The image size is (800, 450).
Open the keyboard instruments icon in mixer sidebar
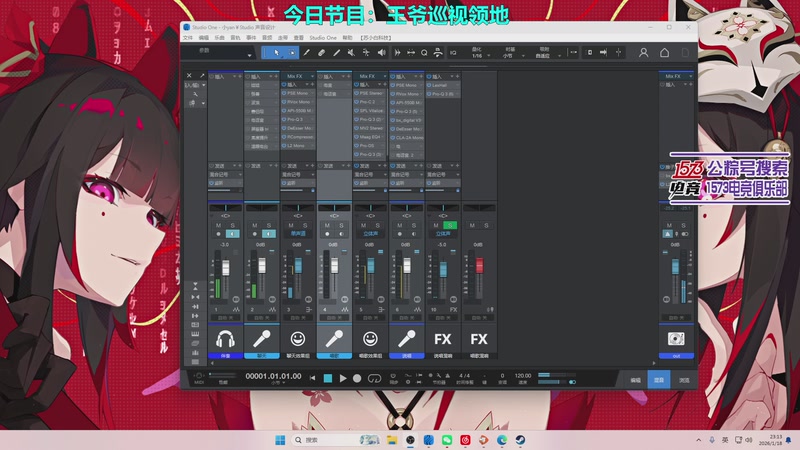(195, 334)
